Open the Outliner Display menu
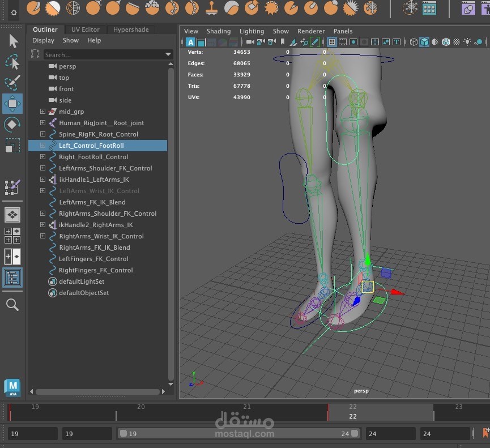 coord(43,40)
